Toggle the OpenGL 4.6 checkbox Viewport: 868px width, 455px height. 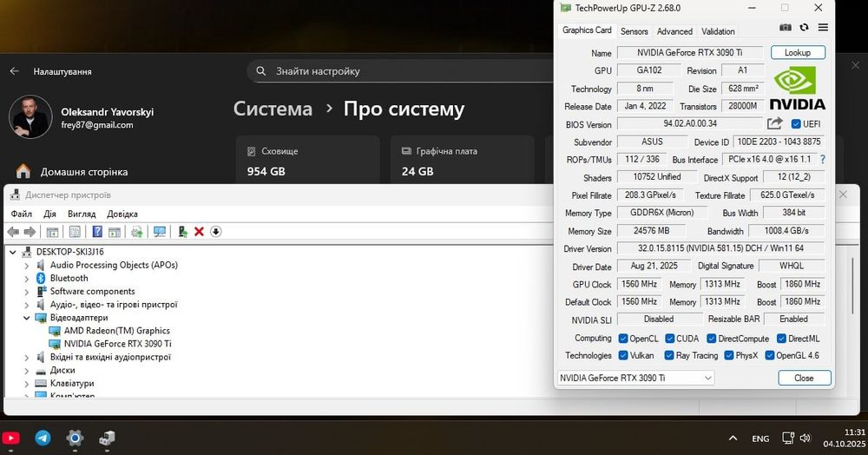click(x=769, y=355)
